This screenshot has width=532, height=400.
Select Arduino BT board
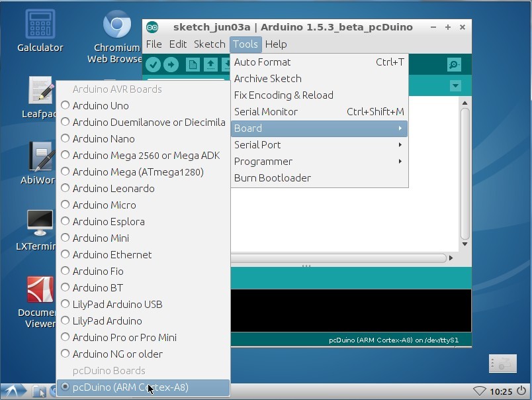(x=143, y=288)
